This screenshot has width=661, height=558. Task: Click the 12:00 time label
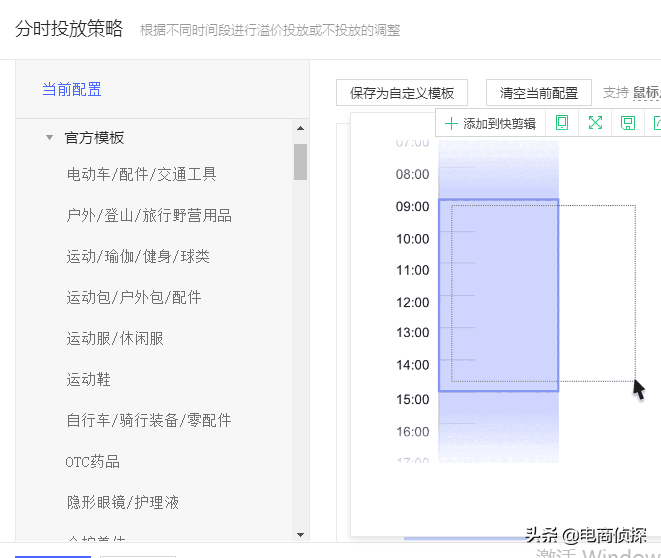pyautogui.click(x=412, y=302)
